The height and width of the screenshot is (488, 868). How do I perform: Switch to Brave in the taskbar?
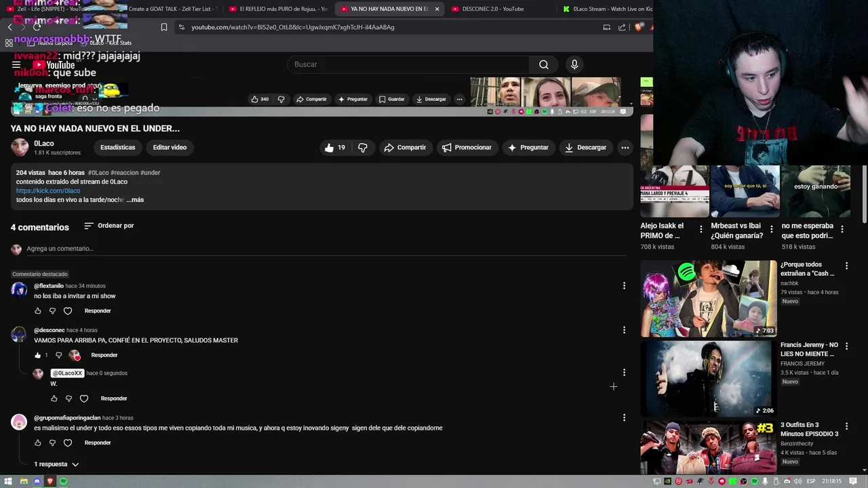pos(50,481)
